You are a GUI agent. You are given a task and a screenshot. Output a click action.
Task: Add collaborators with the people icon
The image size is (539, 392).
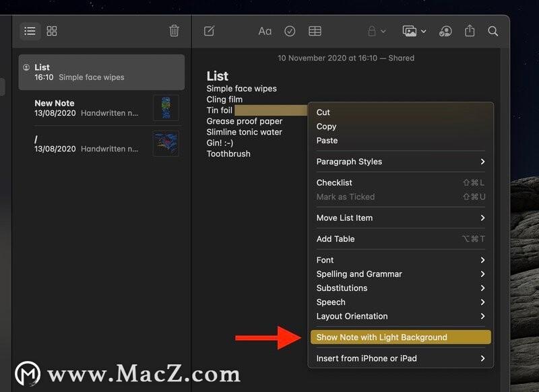[x=446, y=31]
